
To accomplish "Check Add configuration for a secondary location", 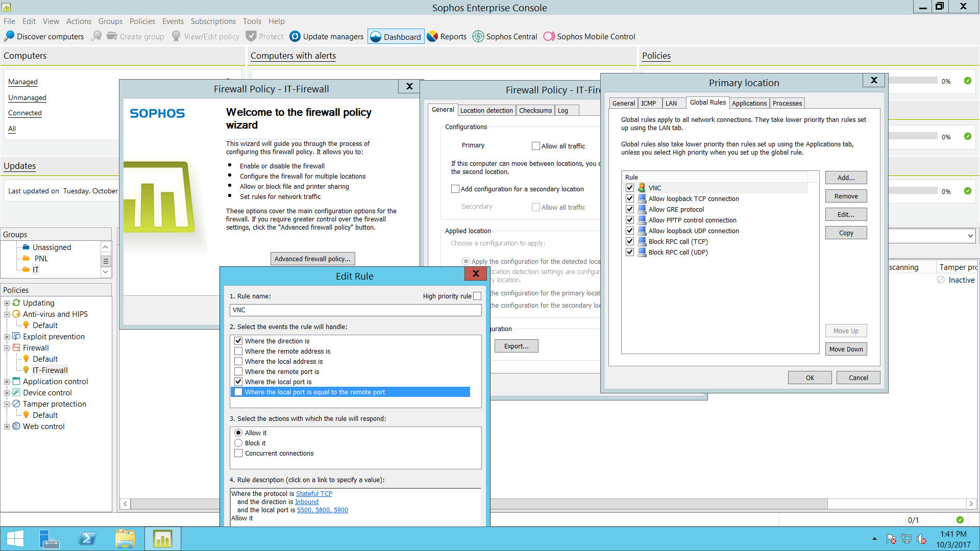I will [455, 189].
